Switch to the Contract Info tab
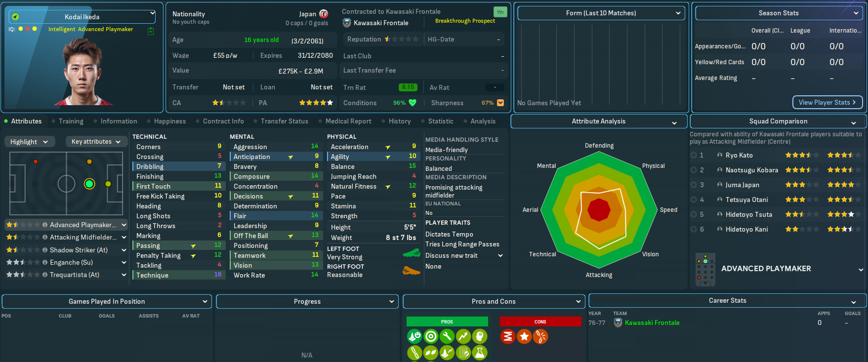 [x=223, y=121]
